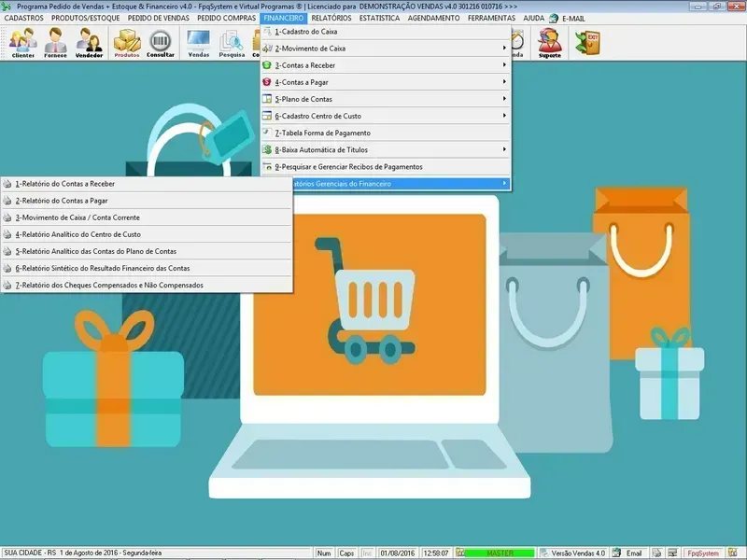Select Tabela Forma de Pagamento entry
This screenshot has width=747, height=560.
coord(385,133)
